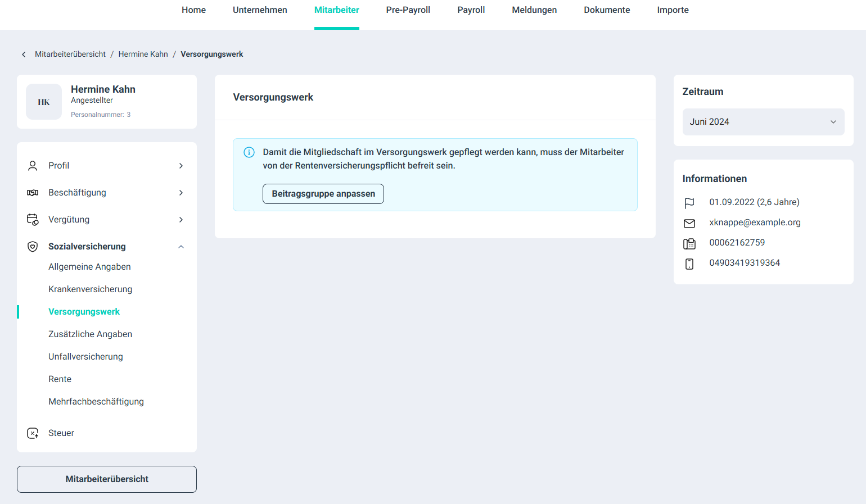Image resolution: width=866 pixels, height=504 pixels.
Task: Follow the Hermine Kahn breadcrumb link
Action: [x=143, y=55]
